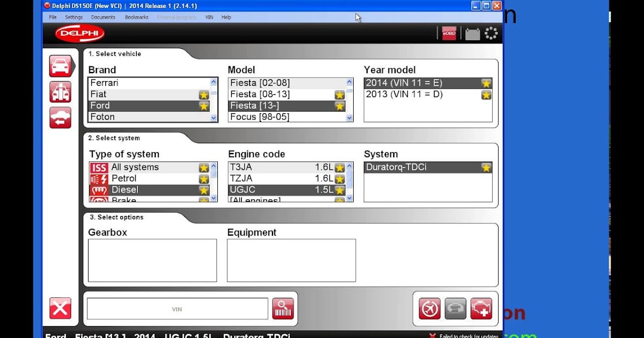Select Focus [98-05] model
Viewport: 644px width, 338px height.
[x=287, y=117]
